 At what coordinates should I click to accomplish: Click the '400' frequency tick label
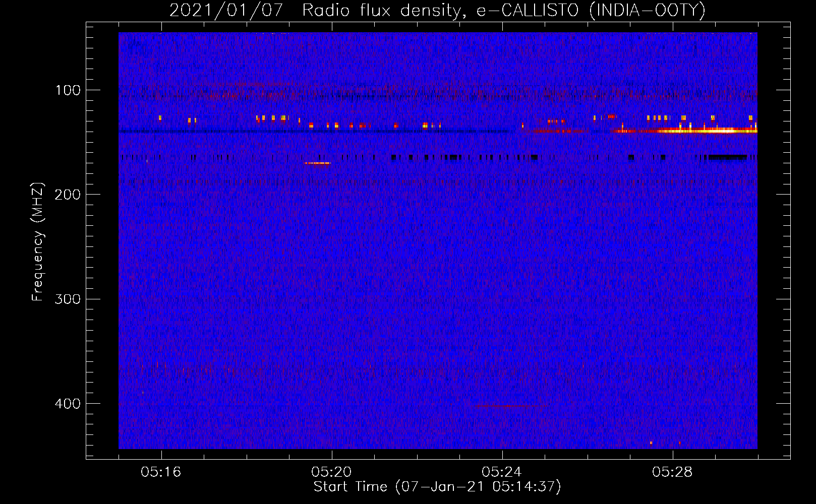point(68,404)
